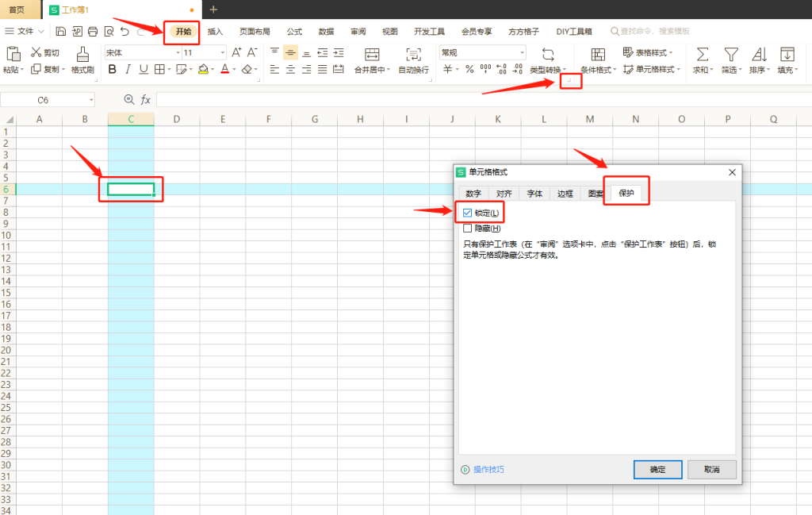Open the 文件 menu
This screenshot has width=812, height=515.
coord(25,32)
